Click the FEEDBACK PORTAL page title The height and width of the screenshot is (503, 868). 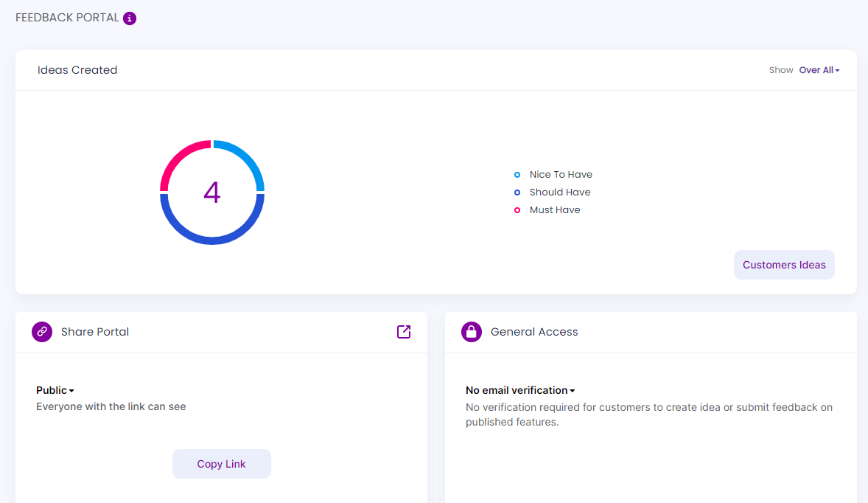[66, 18]
